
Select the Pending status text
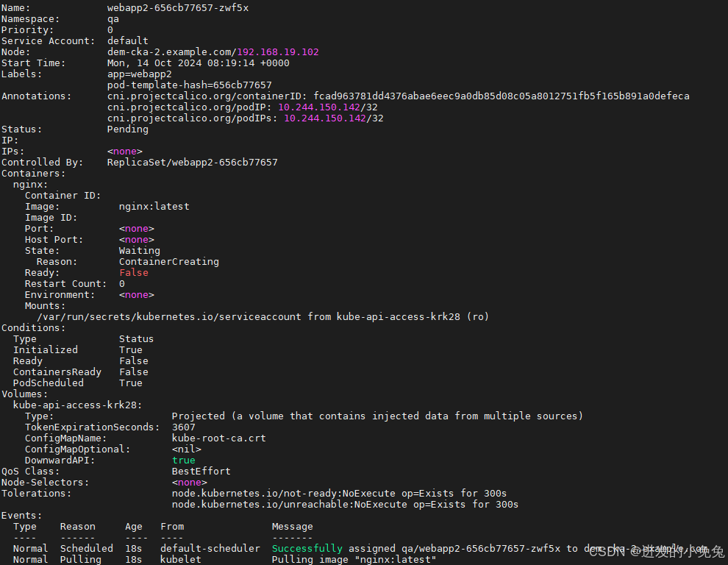[x=127, y=129]
